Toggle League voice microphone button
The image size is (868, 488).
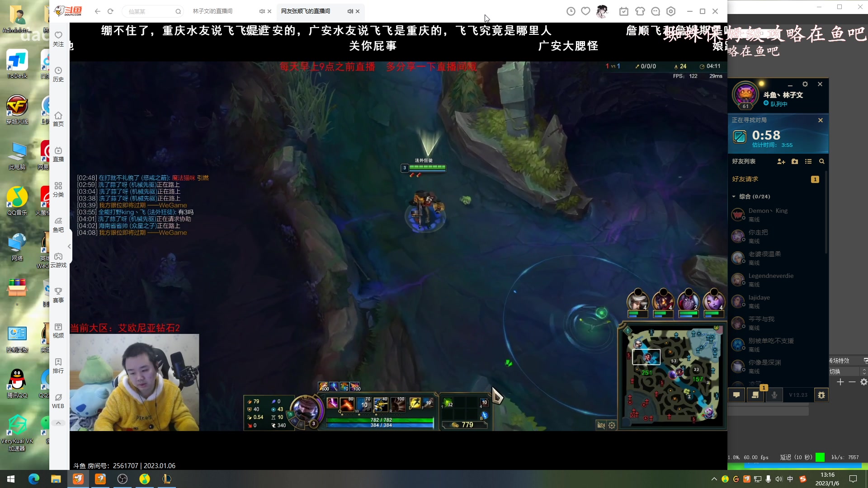coord(774,395)
